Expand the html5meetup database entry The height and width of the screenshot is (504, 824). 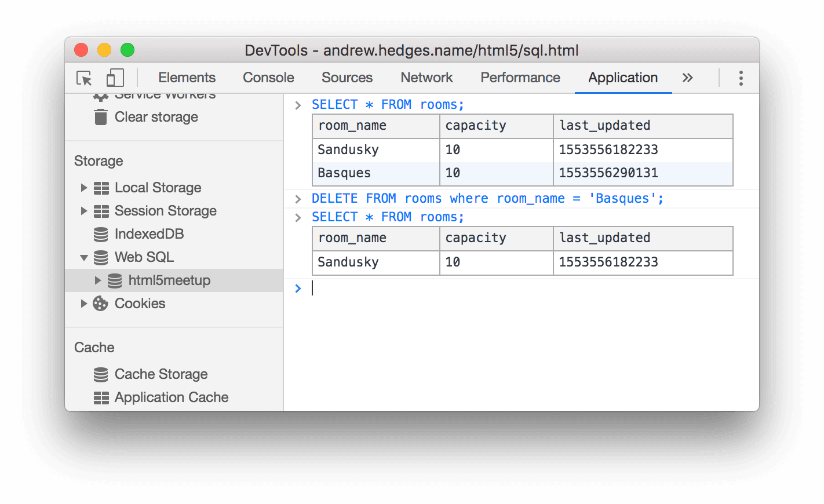pyautogui.click(x=97, y=280)
